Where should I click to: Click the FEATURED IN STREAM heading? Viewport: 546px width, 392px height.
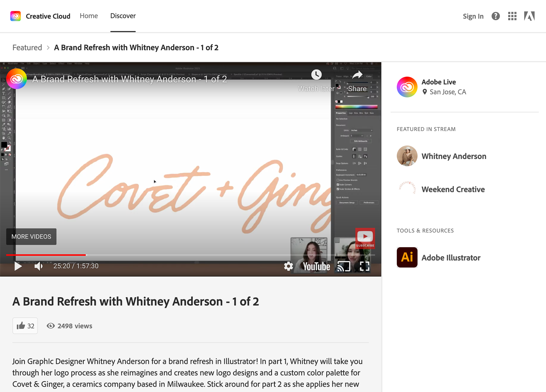click(x=426, y=129)
